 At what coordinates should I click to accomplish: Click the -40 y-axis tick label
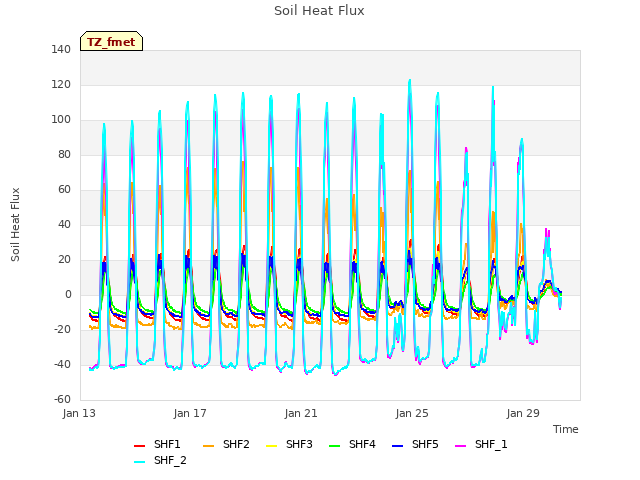(62, 364)
